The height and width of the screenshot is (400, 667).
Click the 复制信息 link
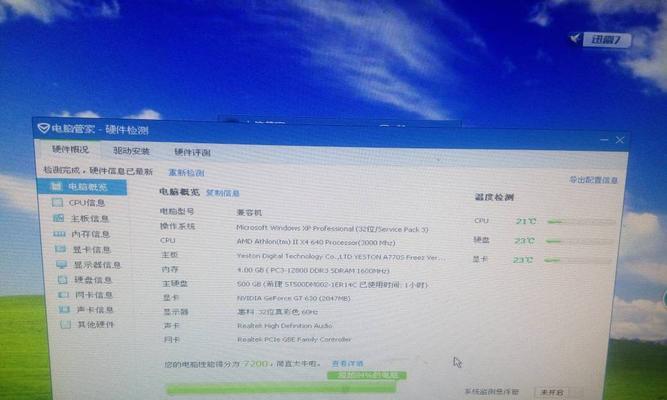pyautogui.click(x=222, y=193)
